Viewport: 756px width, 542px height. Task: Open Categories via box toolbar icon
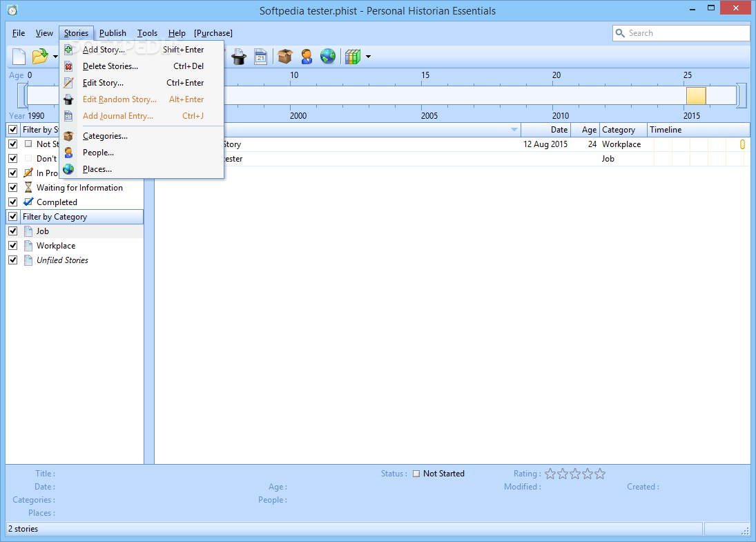(x=285, y=57)
